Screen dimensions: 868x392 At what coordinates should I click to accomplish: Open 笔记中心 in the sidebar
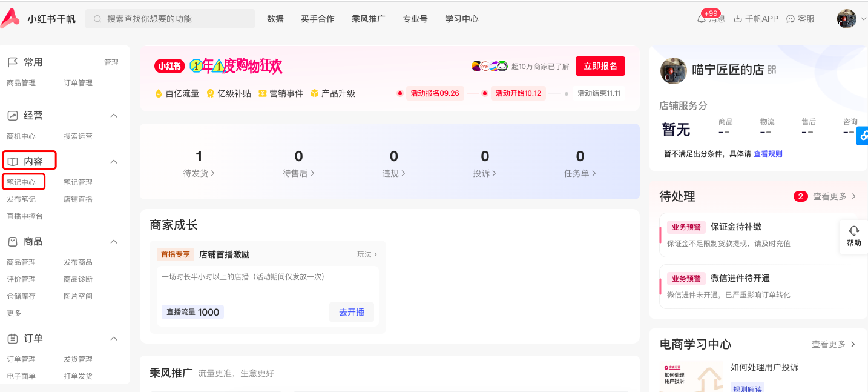coord(21,182)
